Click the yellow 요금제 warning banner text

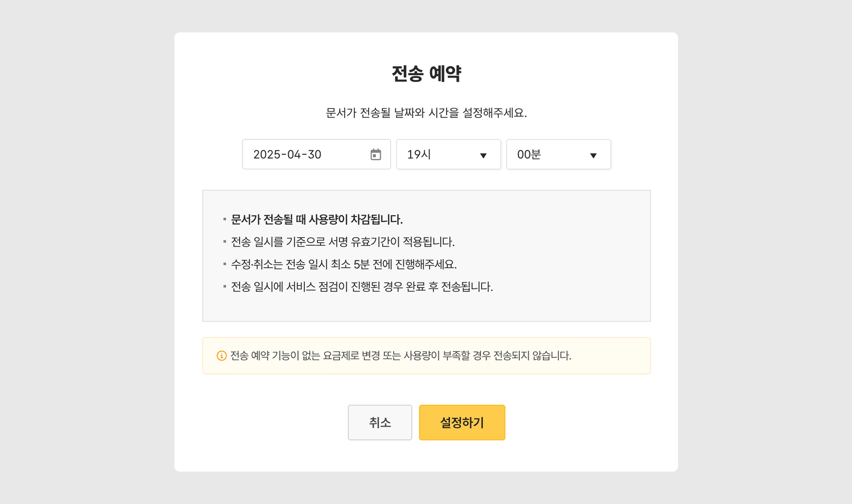[x=401, y=356]
